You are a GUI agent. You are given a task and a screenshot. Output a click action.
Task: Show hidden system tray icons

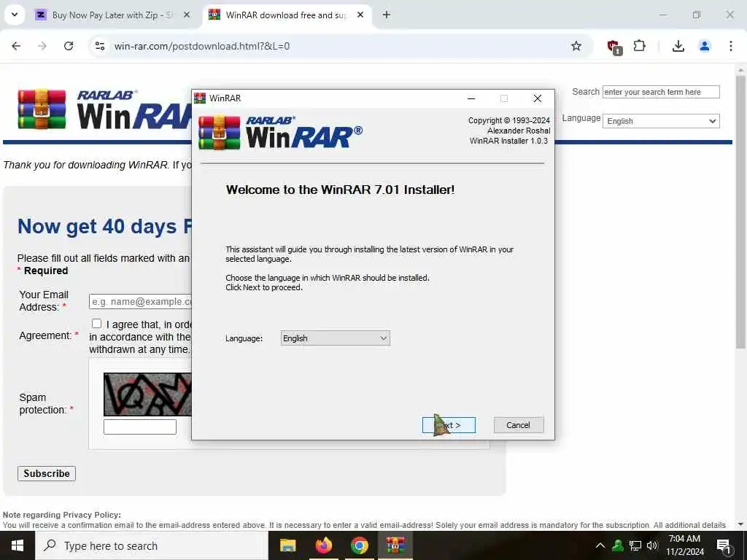(x=600, y=545)
